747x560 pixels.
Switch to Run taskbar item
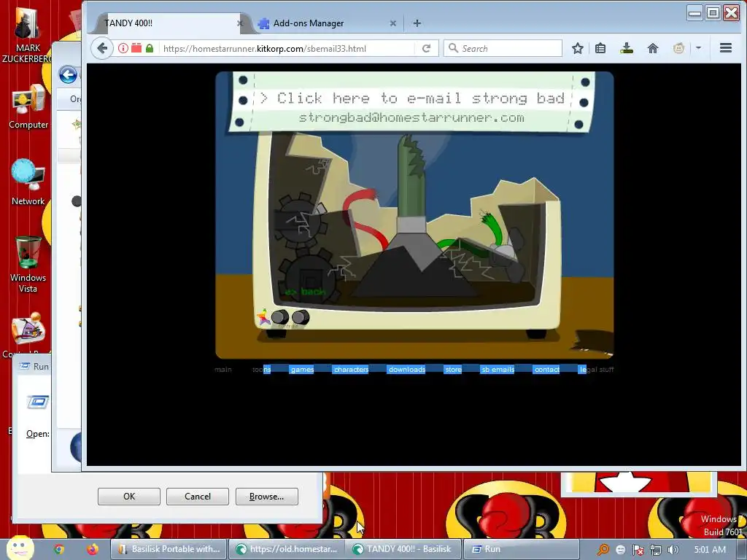click(521, 549)
